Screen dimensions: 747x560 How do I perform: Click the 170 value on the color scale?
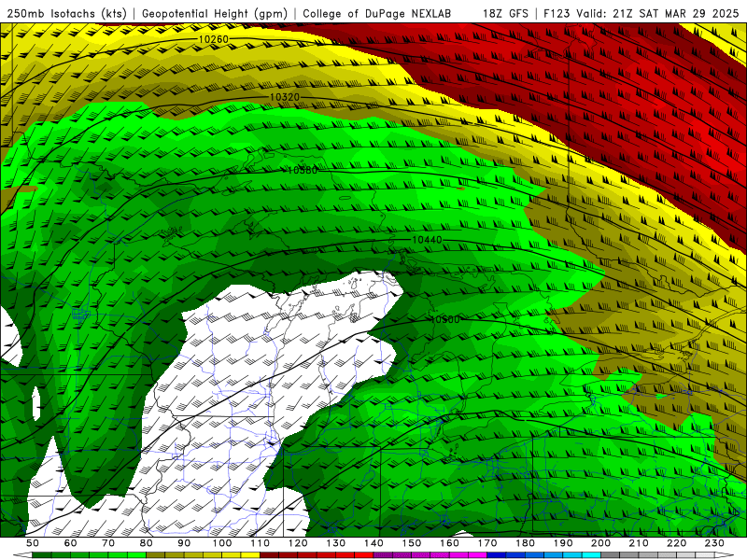pyautogui.click(x=487, y=543)
